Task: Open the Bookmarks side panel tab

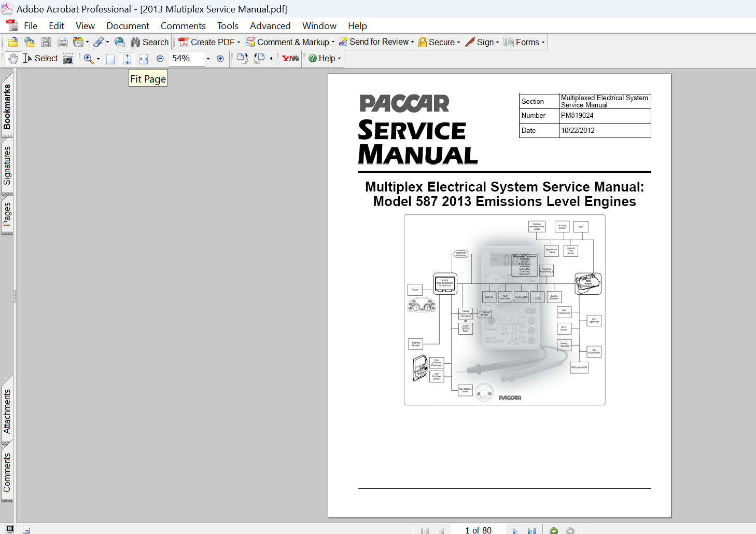Action: point(7,107)
